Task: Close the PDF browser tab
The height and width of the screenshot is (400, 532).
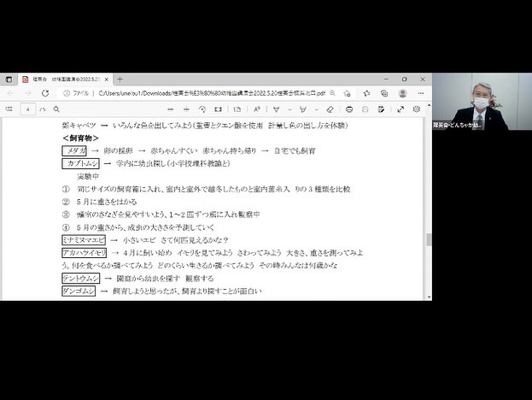Action: pyautogui.click(x=106, y=79)
